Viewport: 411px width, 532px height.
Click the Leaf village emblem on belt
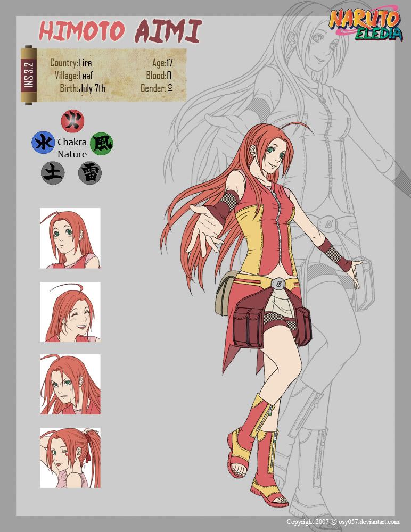pyautogui.click(x=278, y=284)
